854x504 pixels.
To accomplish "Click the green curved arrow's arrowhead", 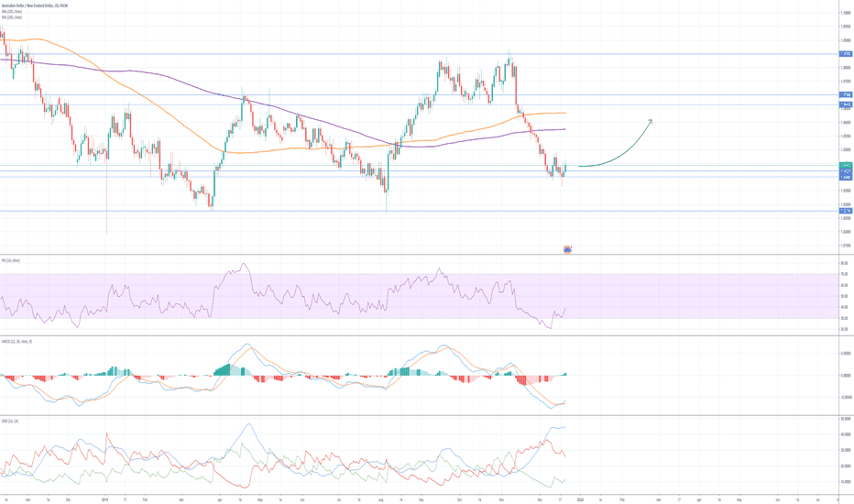I will point(651,121).
